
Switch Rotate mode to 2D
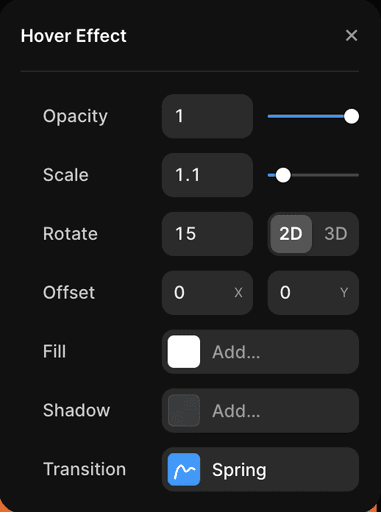click(291, 234)
